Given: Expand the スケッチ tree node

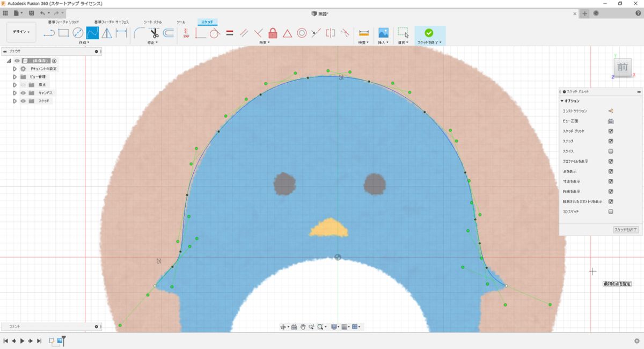Looking at the screenshot, I should [15, 101].
